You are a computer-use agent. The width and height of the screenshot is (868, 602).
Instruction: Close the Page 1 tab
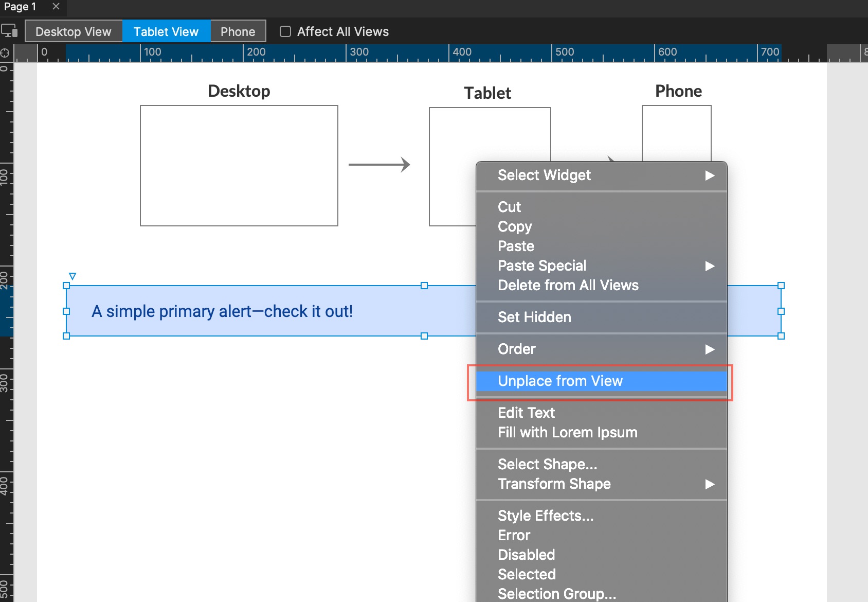56,7
